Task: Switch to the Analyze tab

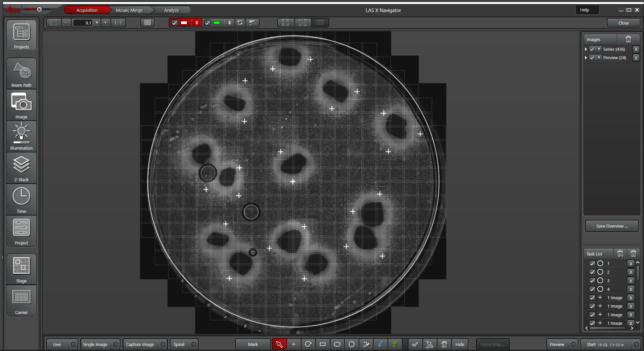Action: (171, 10)
